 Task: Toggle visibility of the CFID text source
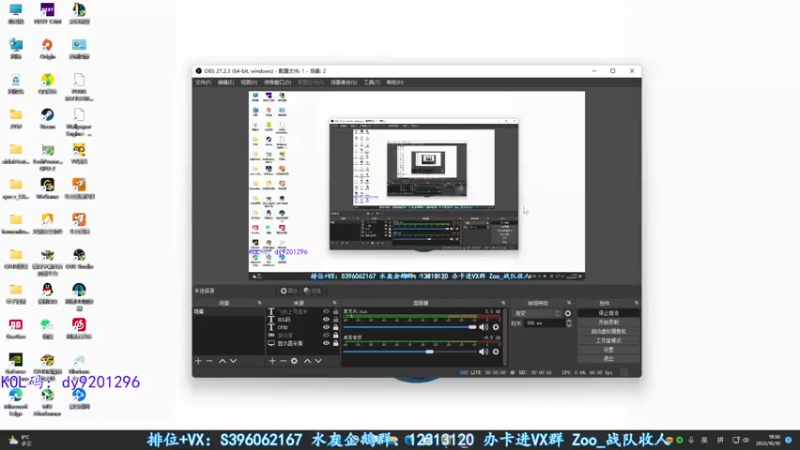(x=326, y=327)
